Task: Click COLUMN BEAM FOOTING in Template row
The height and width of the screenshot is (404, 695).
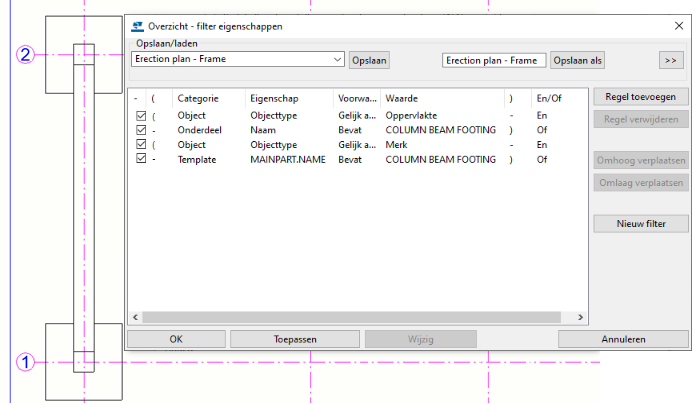Action: tap(441, 160)
